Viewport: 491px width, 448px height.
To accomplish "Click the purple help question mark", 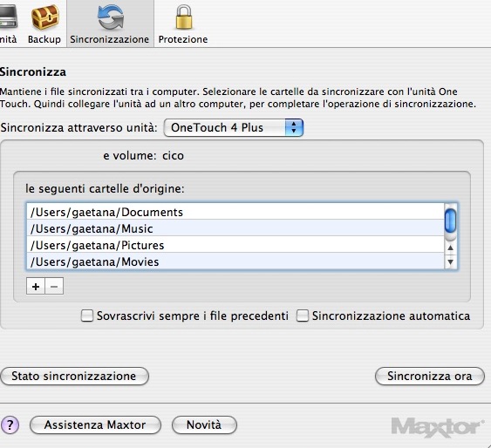I will (x=10, y=424).
